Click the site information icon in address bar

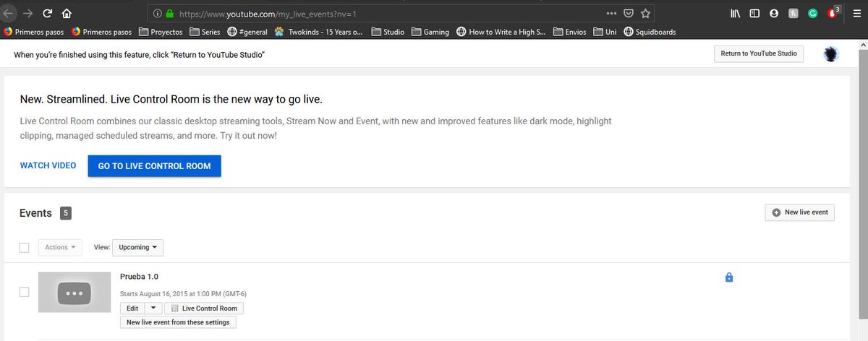coord(157,14)
